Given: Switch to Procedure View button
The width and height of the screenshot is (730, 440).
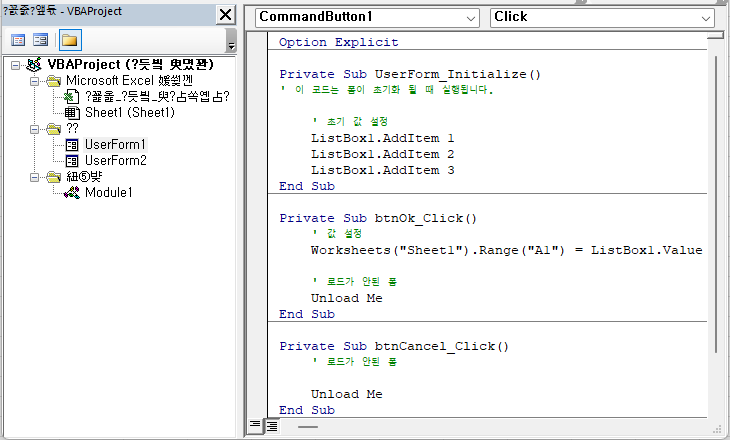Looking at the screenshot, I should (x=255, y=425).
